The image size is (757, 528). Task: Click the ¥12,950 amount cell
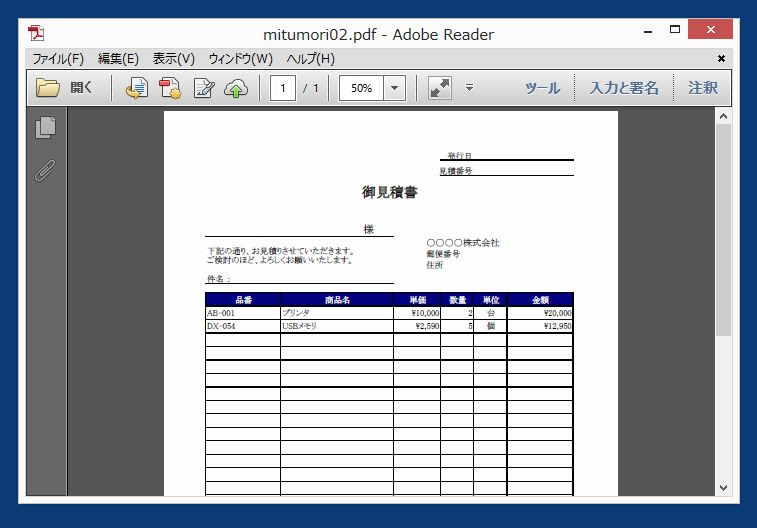(540, 326)
